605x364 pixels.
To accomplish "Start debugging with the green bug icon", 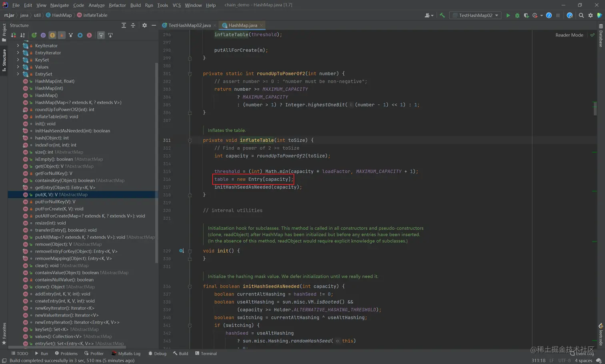I will point(517,15).
